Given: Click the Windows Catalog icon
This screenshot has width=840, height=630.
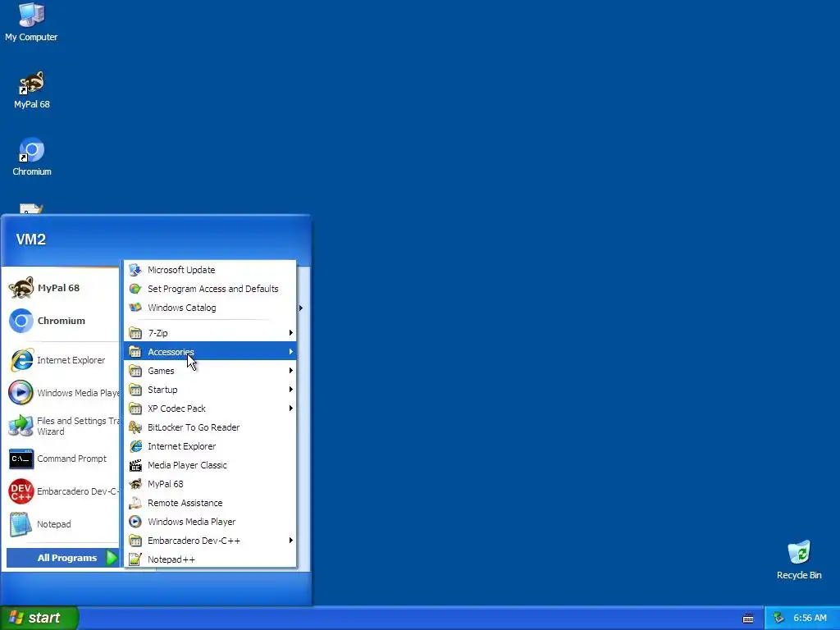Looking at the screenshot, I should [x=135, y=308].
